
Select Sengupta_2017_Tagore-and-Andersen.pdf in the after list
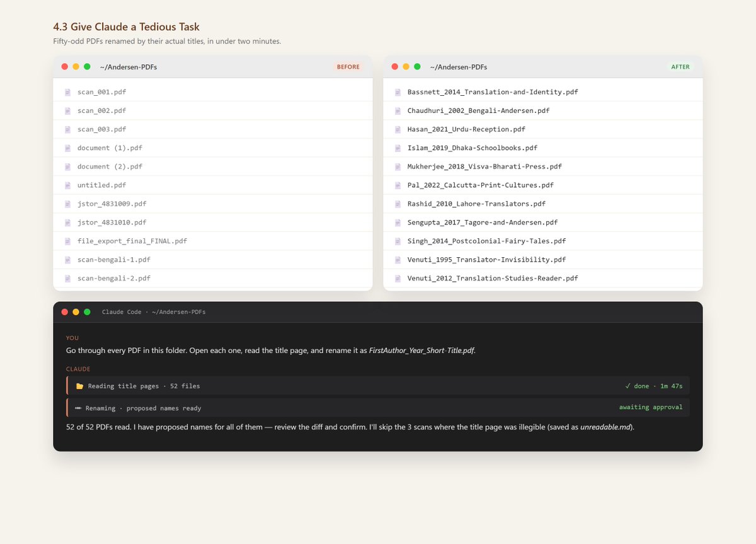click(x=543, y=223)
